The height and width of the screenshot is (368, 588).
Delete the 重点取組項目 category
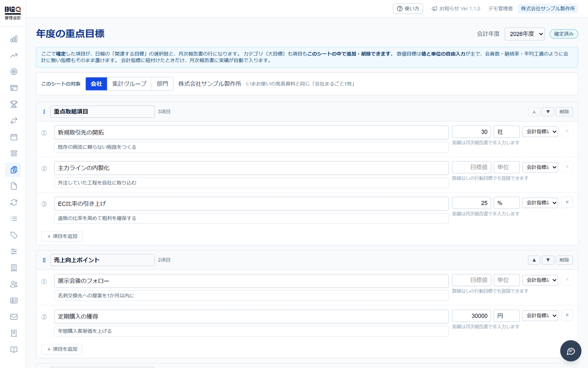pos(564,112)
